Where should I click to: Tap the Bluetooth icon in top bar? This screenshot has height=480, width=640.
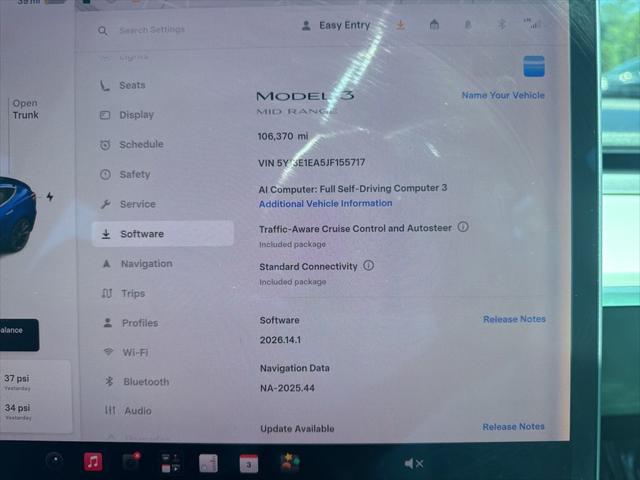tap(502, 24)
